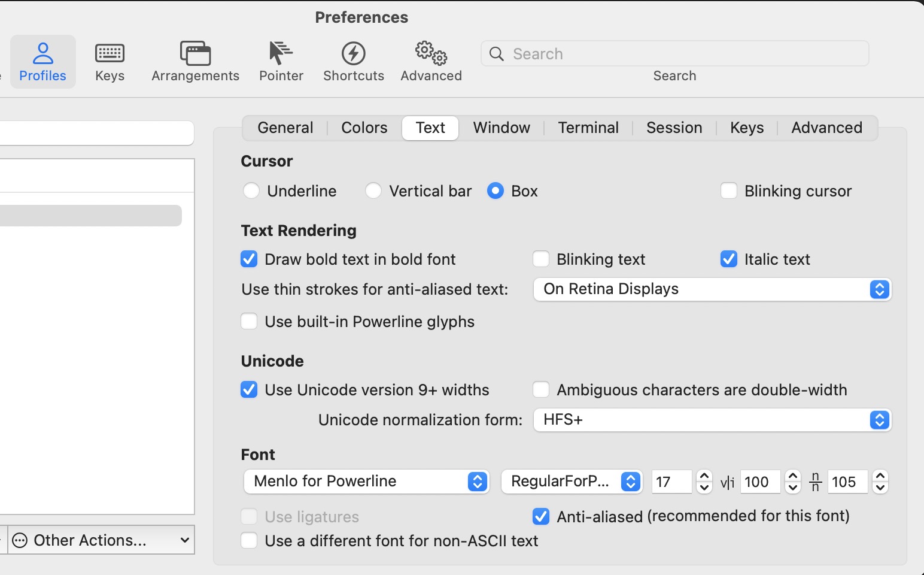
Task: Enable Blinking cursor checkbox
Action: 729,191
